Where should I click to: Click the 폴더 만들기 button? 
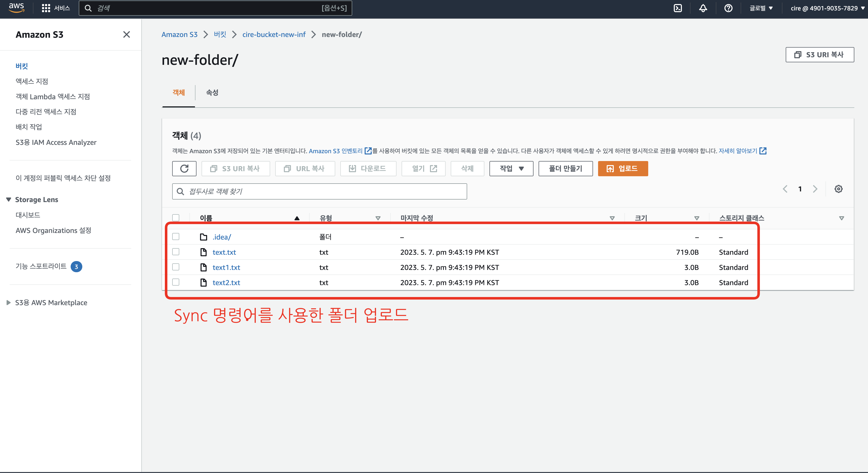(x=565, y=168)
